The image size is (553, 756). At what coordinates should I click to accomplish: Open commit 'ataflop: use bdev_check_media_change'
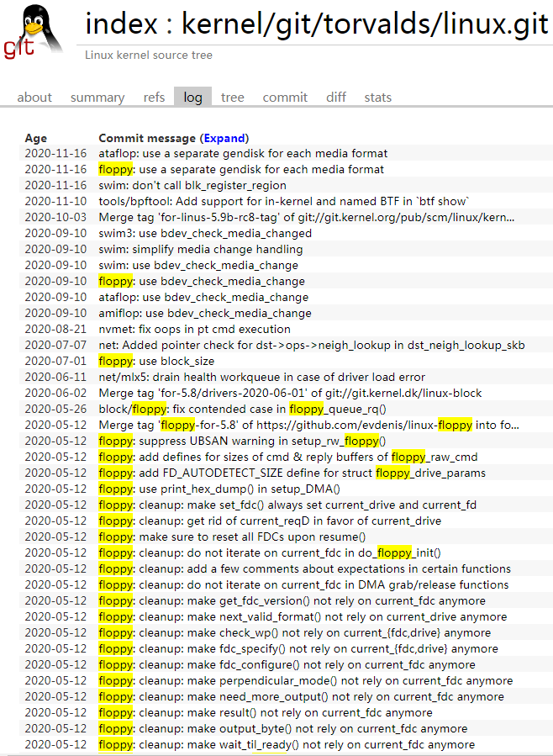[203, 297]
